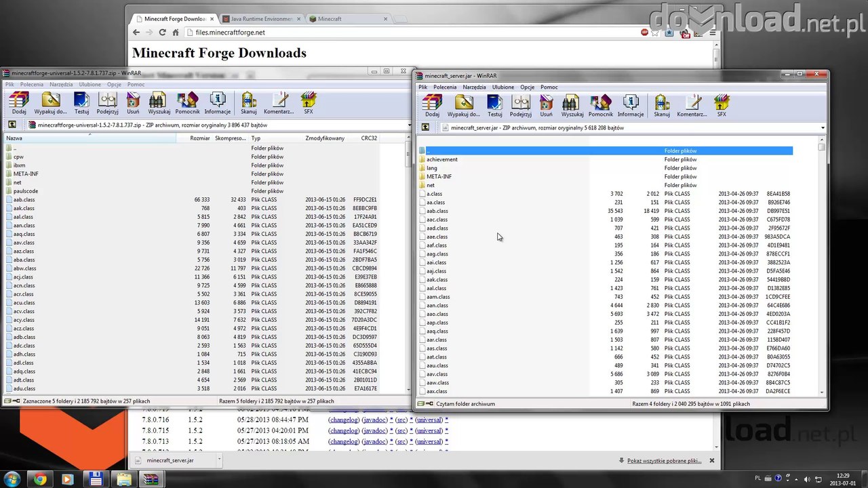The height and width of the screenshot is (488, 868).
Task: Click Testuj icon in minecraft_server.jar window
Action: pyautogui.click(x=494, y=106)
